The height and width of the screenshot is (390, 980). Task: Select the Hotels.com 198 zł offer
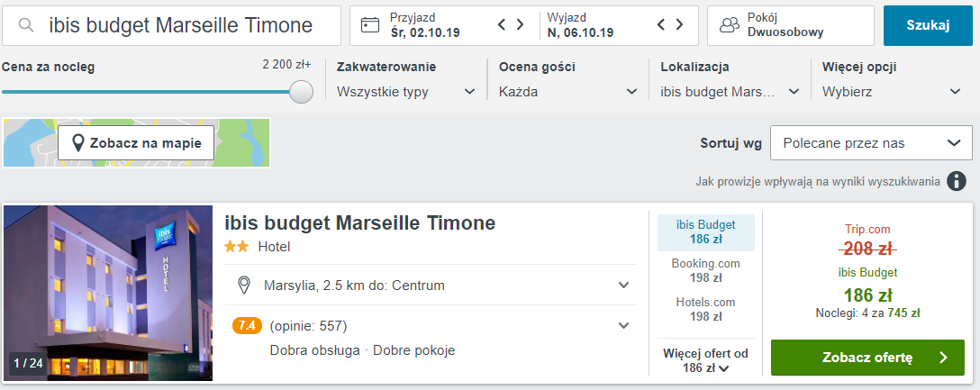click(705, 309)
